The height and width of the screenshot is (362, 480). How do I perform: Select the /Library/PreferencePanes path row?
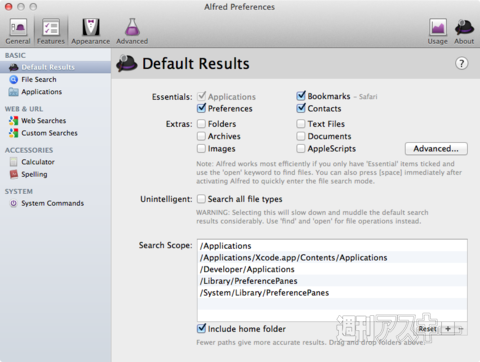coord(332,281)
